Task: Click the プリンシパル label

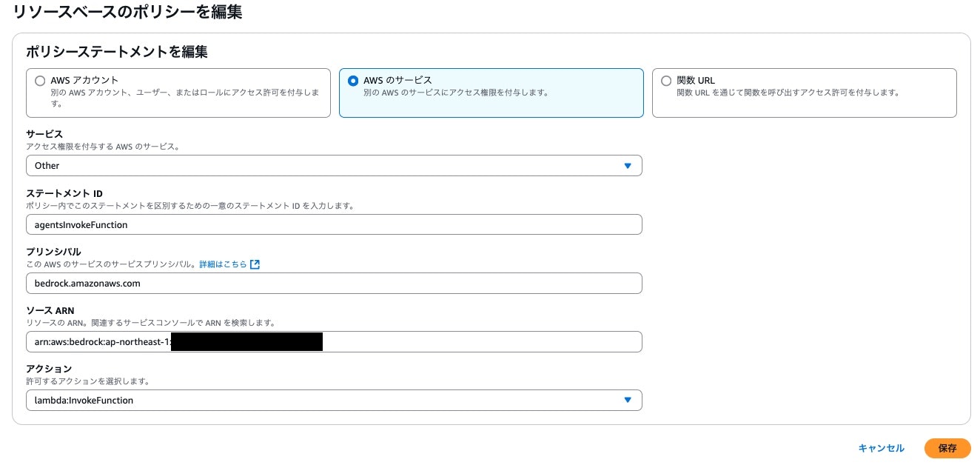Action: coord(53,252)
